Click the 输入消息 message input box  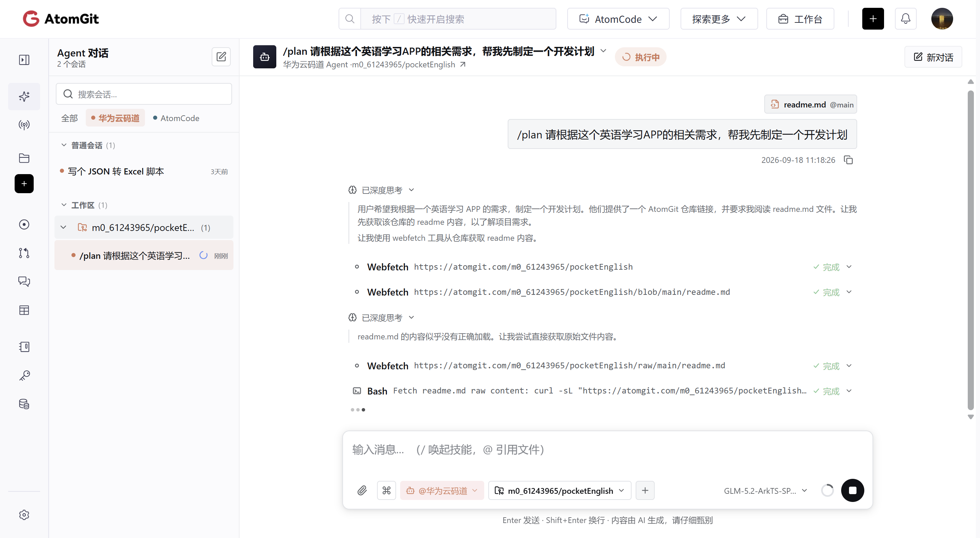607,450
